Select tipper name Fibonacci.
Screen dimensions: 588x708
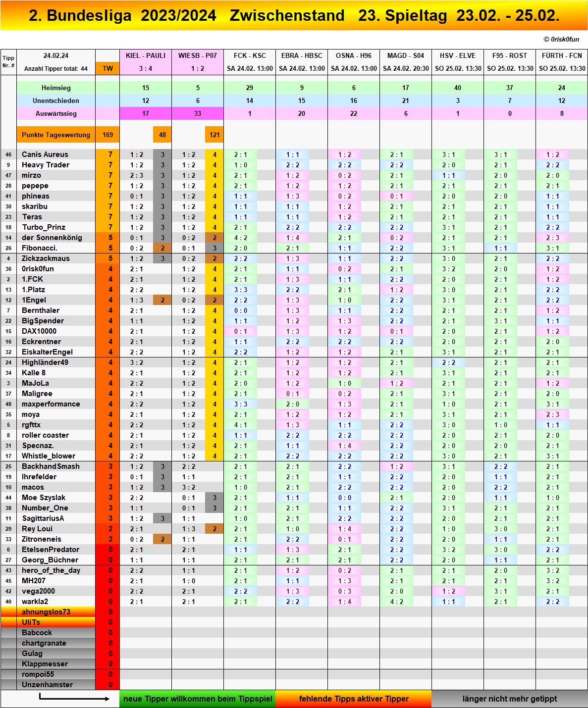pyautogui.click(x=40, y=248)
